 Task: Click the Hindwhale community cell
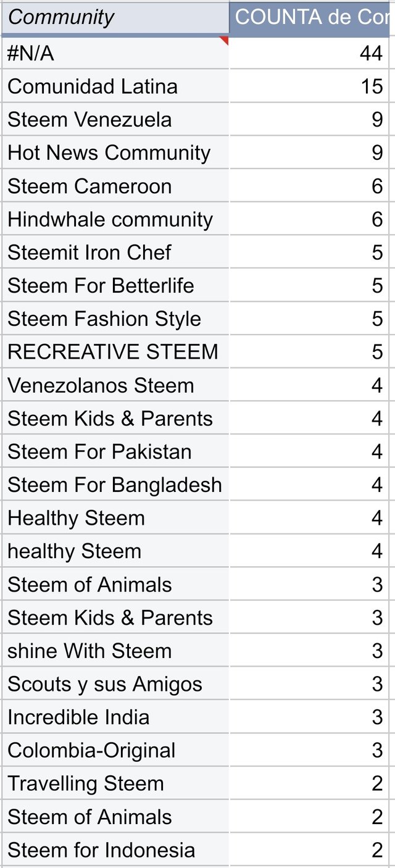115,220
